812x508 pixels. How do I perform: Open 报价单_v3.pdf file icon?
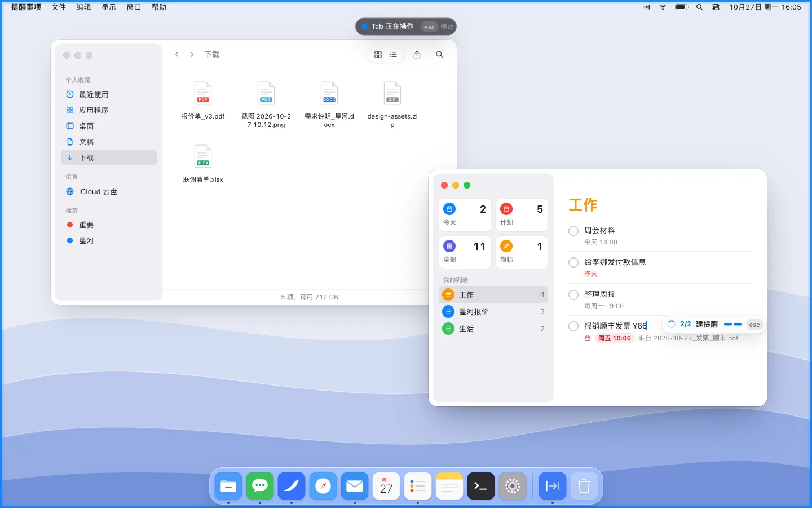point(203,93)
